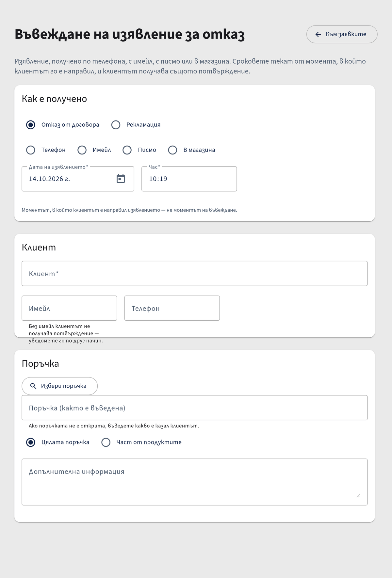This screenshot has width=392, height=578.
Task: Choose Телефон as the receiving channel
Action: click(31, 150)
